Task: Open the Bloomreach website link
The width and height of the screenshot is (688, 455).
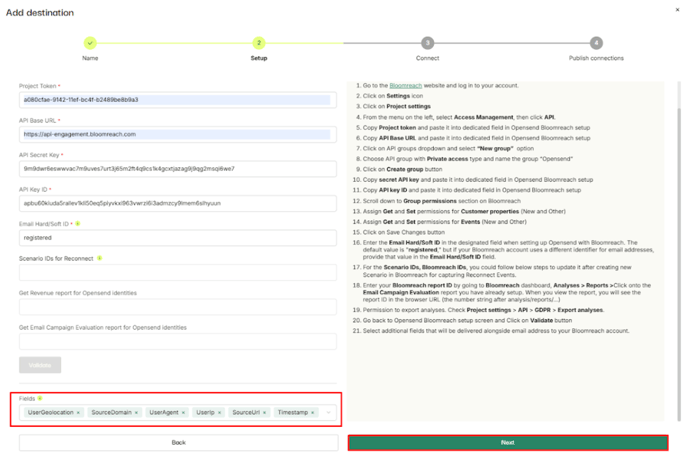Action: pos(405,86)
